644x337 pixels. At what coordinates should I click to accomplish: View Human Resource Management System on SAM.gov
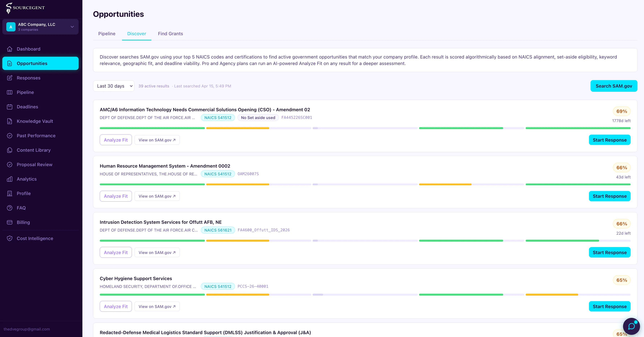click(x=157, y=196)
